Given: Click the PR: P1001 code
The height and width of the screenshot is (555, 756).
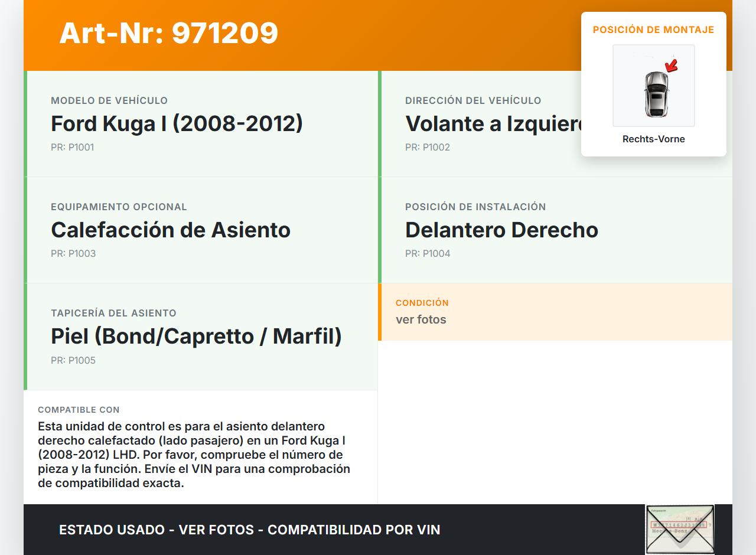Looking at the screenshot, I should 73,148.
